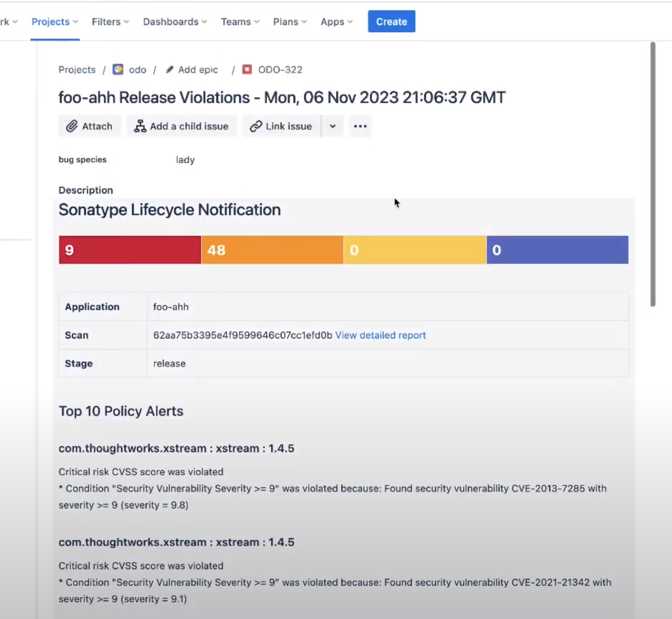Open the Apps menu
The width and height of the screenshot is (672, 619).
pos(336,22)
